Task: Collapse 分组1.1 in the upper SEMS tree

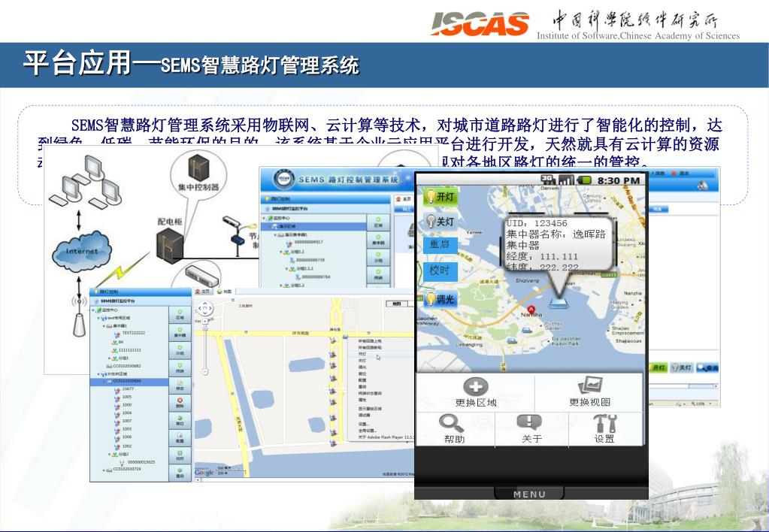Action: pyautogui.click(x=281, y=252)
